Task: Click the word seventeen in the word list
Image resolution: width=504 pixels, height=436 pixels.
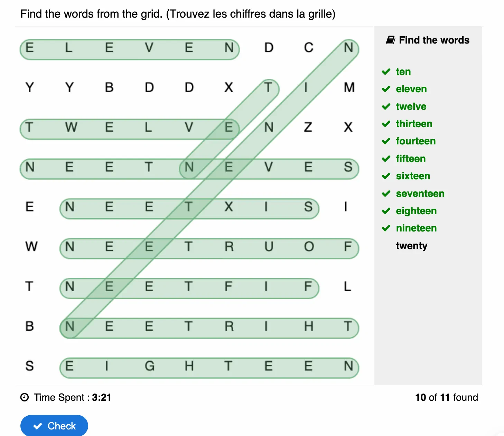Action: pos(420,193)
